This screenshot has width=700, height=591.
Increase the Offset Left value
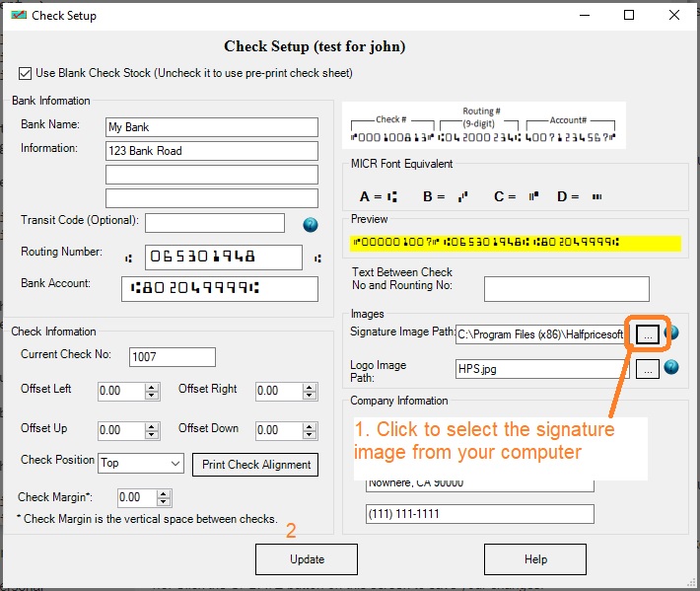[152, 388]
